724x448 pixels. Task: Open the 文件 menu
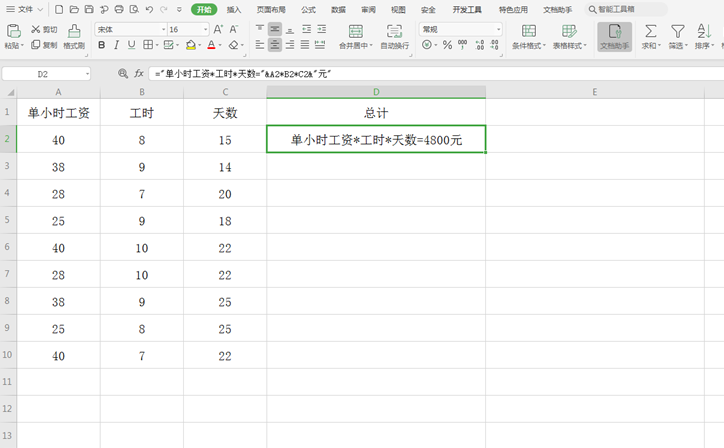coord(24,9)
